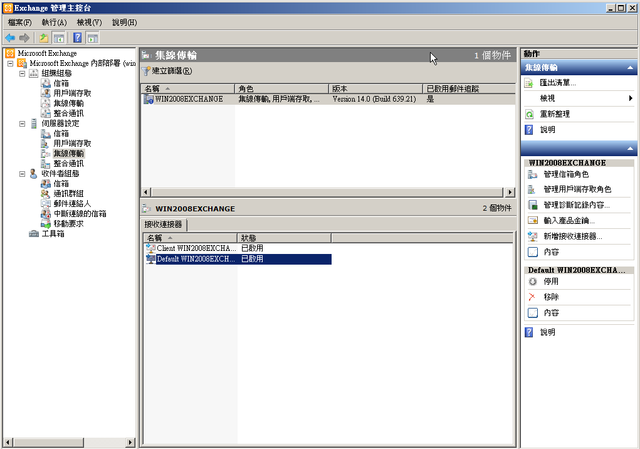640x449 pixels.
Task: Click 管理診斷記錄內容 action
Action: click(x=577, y=205)
